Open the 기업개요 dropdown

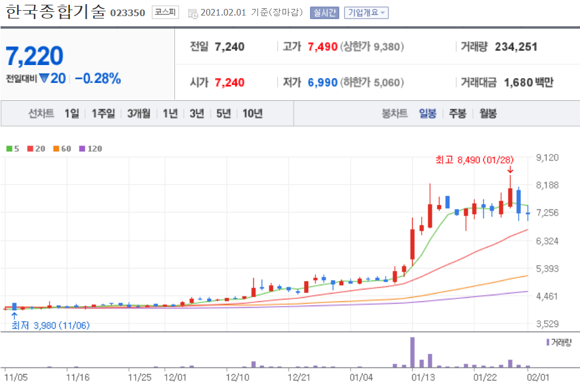click(x=366, y=13)
